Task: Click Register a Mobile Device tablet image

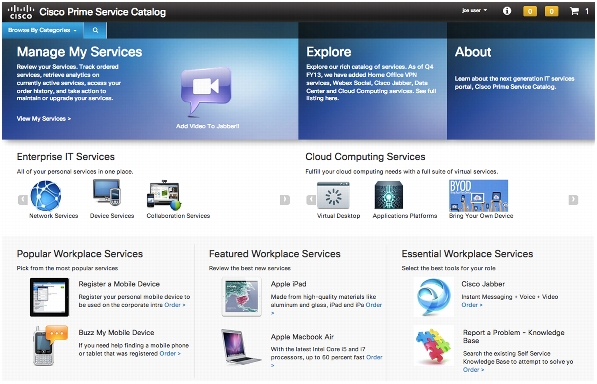Action: tap(49, 297)
